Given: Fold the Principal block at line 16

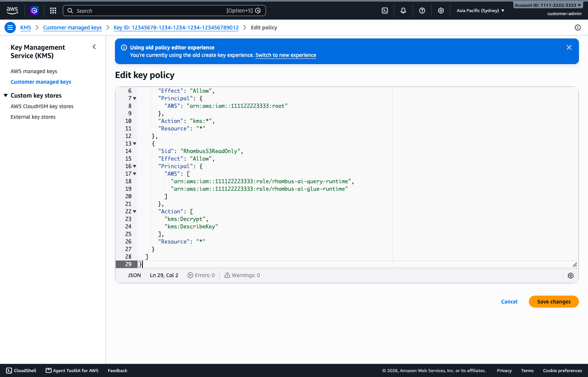Looking at the screenshot, I should tap(135, 166).
